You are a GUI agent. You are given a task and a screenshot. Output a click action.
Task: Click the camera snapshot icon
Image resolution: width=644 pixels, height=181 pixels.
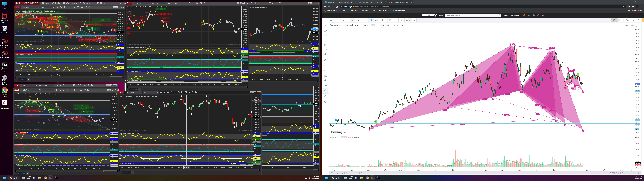click(614, 20)
